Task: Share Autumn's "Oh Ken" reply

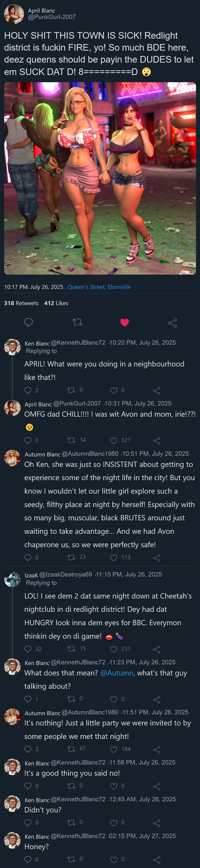Action: coord(156,558)
